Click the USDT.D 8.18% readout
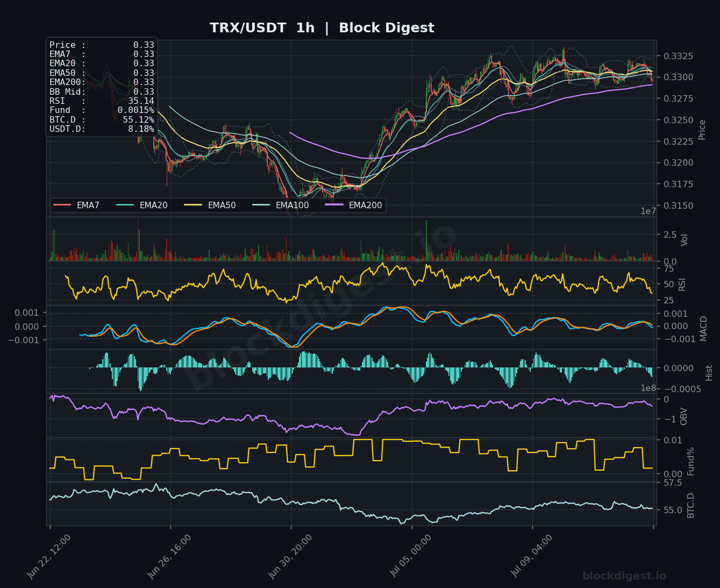Screen dimensions: 720x588 tap(102, 129)
